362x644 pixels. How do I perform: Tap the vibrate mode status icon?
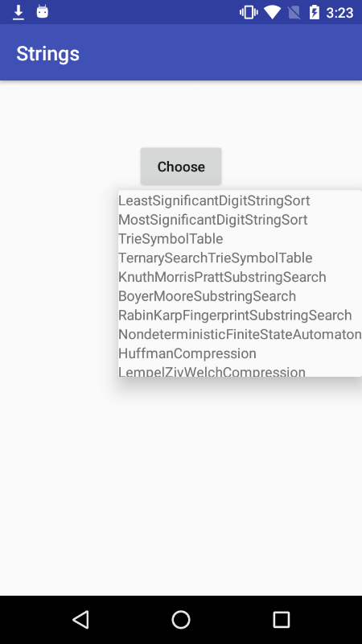point(249,12)
